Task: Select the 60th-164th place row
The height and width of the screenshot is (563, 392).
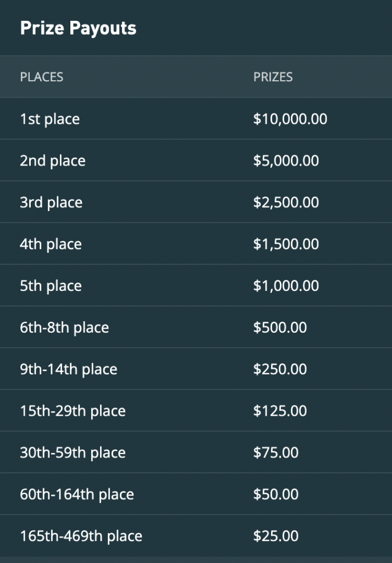Action: coord(196,493)
